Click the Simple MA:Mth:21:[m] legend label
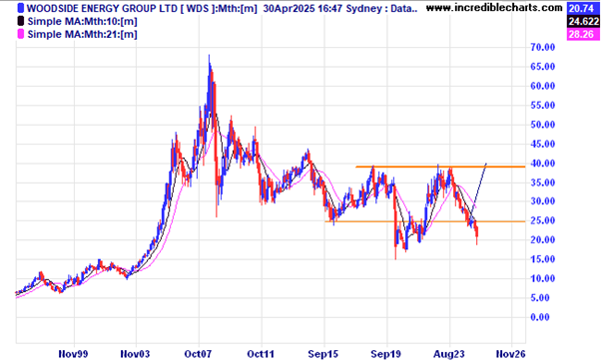 (x=82, y=35)
